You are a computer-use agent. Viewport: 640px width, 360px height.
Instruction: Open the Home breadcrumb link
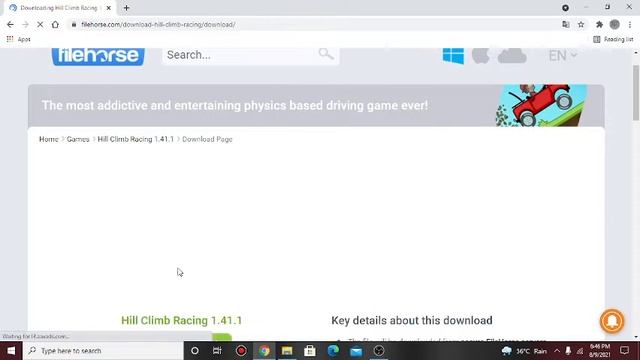[49, 139]
